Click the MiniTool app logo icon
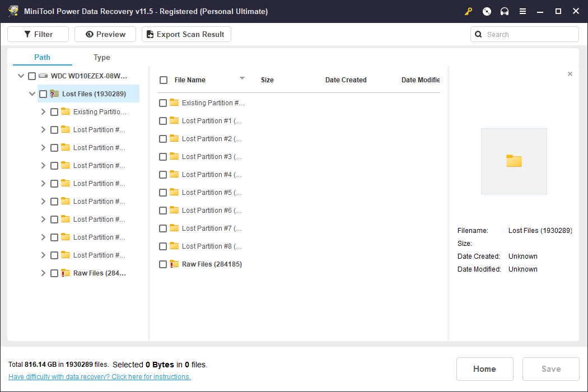The image size is (588, 392). click(13, 11)
